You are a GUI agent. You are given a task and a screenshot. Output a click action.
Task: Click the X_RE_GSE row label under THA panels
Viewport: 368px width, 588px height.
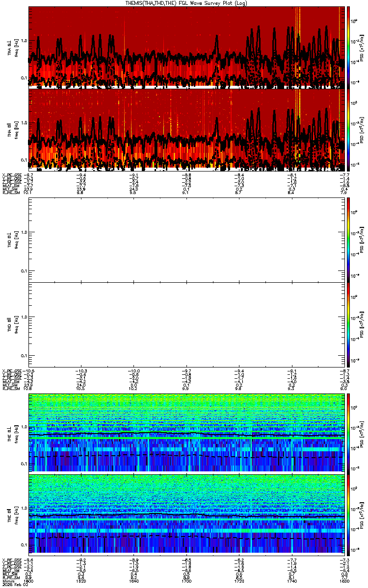[x=12, y=175]
